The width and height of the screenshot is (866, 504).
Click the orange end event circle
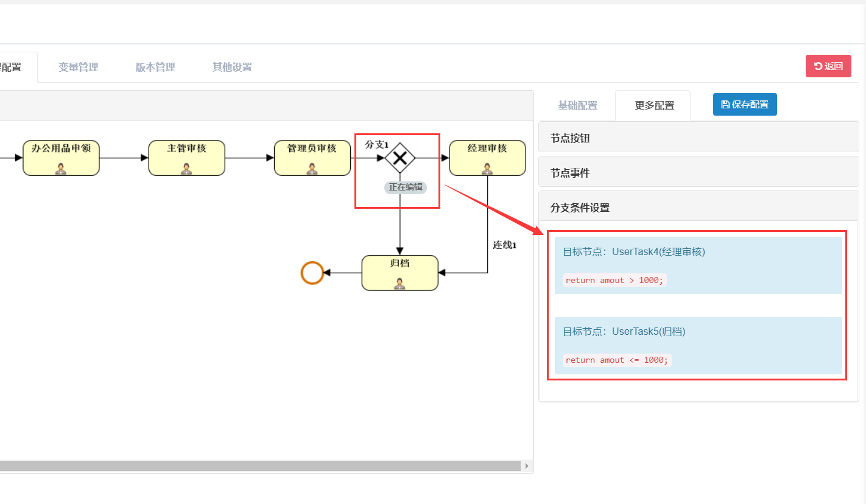[x=312, y=273]
